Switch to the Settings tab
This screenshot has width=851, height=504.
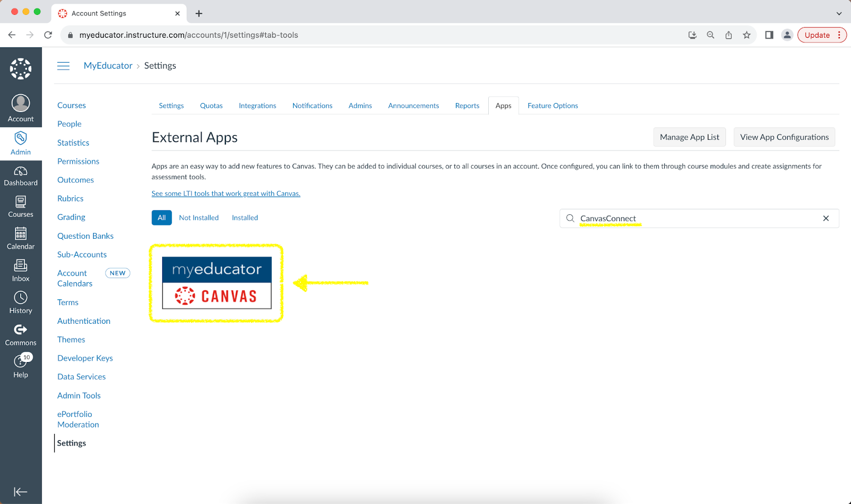tap(171, 106)
